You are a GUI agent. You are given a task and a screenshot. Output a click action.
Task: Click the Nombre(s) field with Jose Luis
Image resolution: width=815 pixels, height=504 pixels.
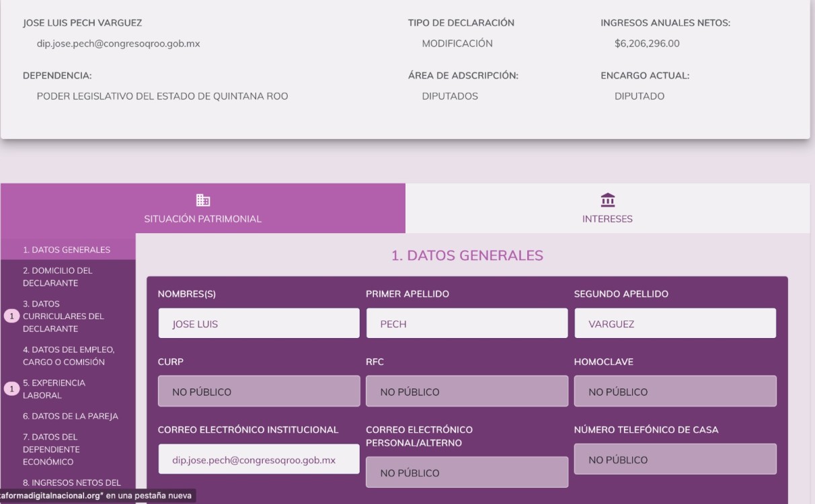259,324
